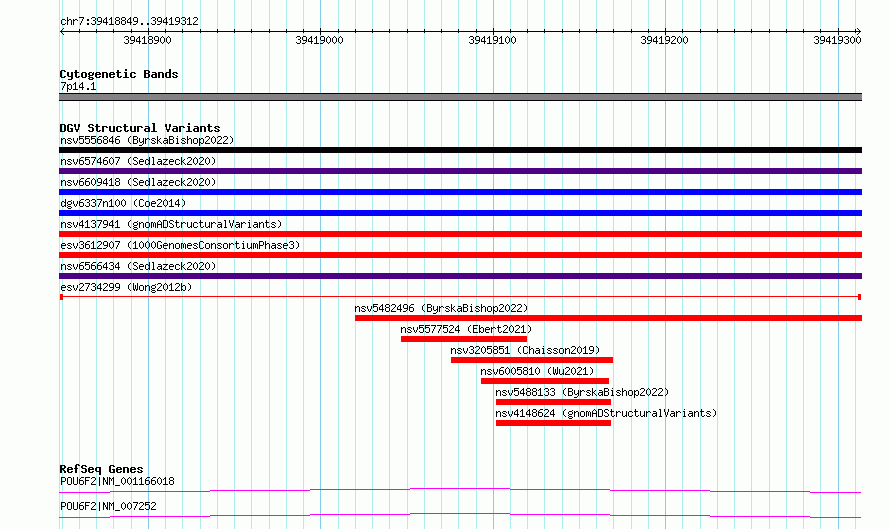Click the blue nsv6609418 Sedlazeck2020 variant bar
The height and width of the screenshot is (529, 890).
pos(460,192)
